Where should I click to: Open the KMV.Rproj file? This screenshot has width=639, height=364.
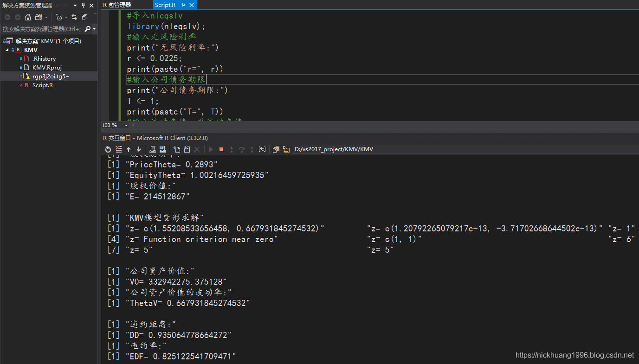pyautogui.click(x=47, y=67)
